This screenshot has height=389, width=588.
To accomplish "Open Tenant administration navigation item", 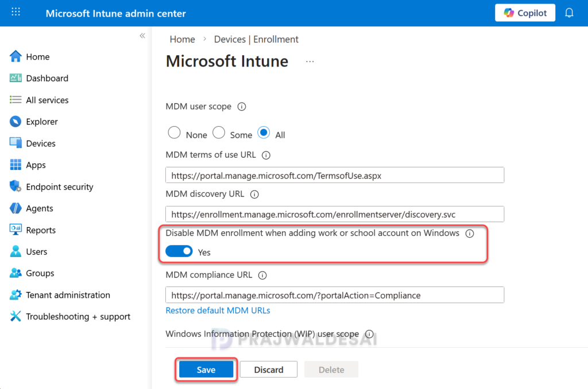I will (68, 295).
